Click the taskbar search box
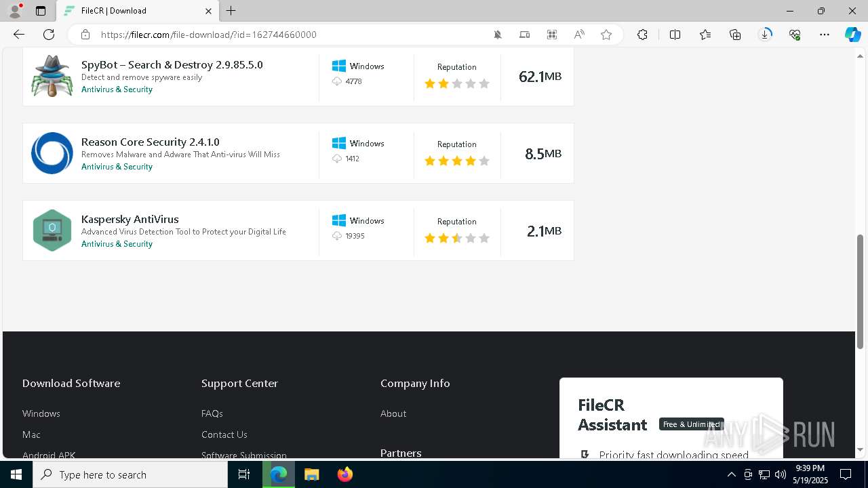 (x=130, y=474)
